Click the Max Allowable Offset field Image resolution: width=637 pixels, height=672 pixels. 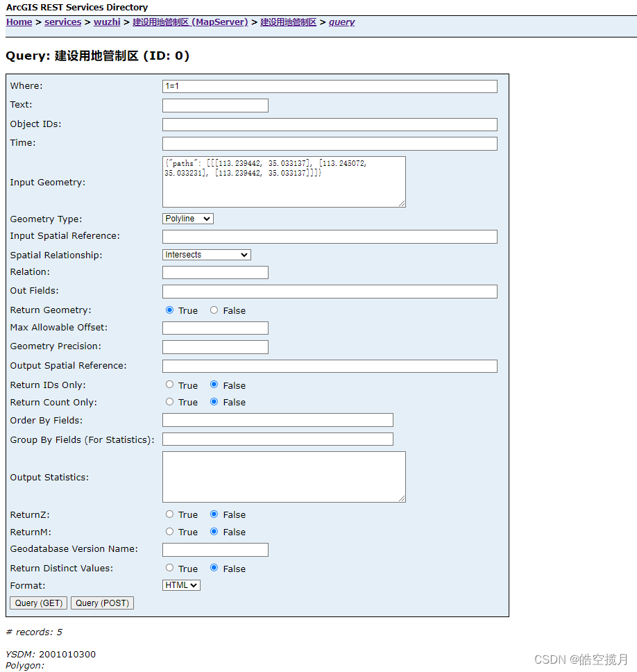(x=215, y=328)
